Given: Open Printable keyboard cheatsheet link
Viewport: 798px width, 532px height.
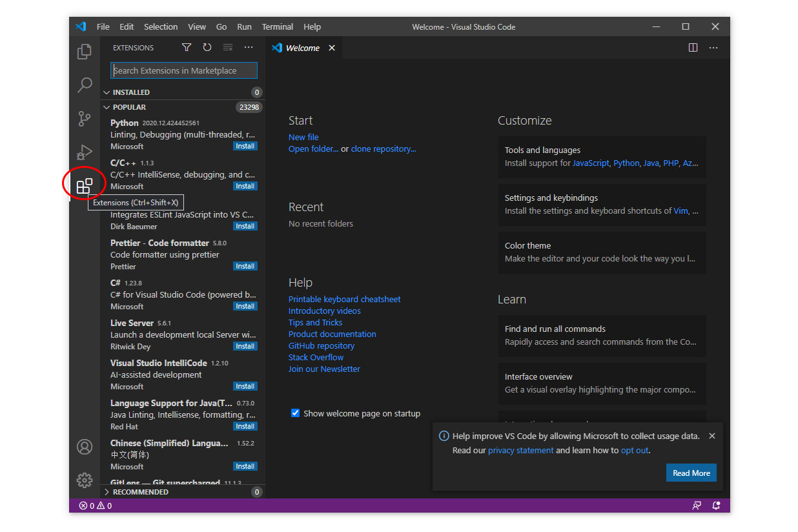Looking at the screenshot, I should (x=344, y=300).
